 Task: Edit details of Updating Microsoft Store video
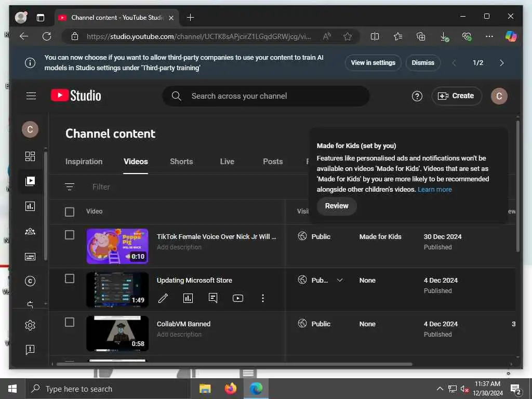pyautogui.click(x=163, y=298)
